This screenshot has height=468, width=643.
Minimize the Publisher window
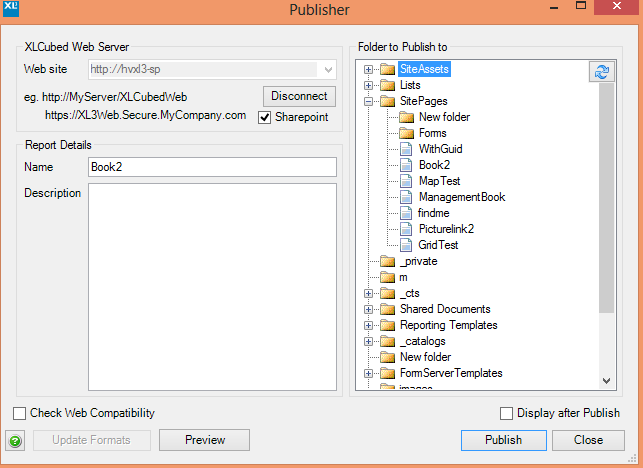(x=554, y=7)
